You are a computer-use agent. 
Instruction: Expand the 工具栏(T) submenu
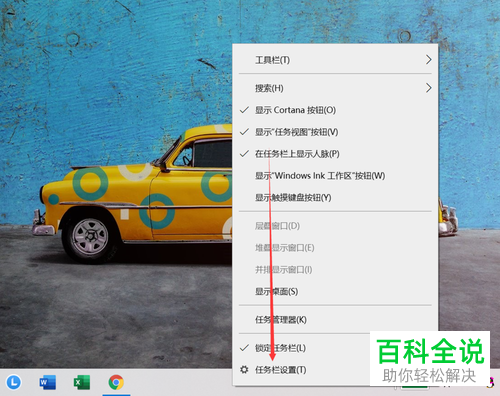coord(335,60)
